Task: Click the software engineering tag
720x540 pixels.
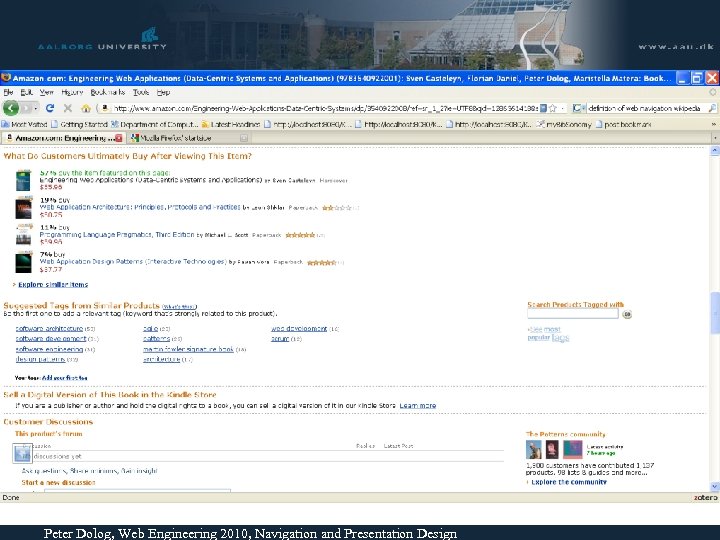Action: click(49, 349)
